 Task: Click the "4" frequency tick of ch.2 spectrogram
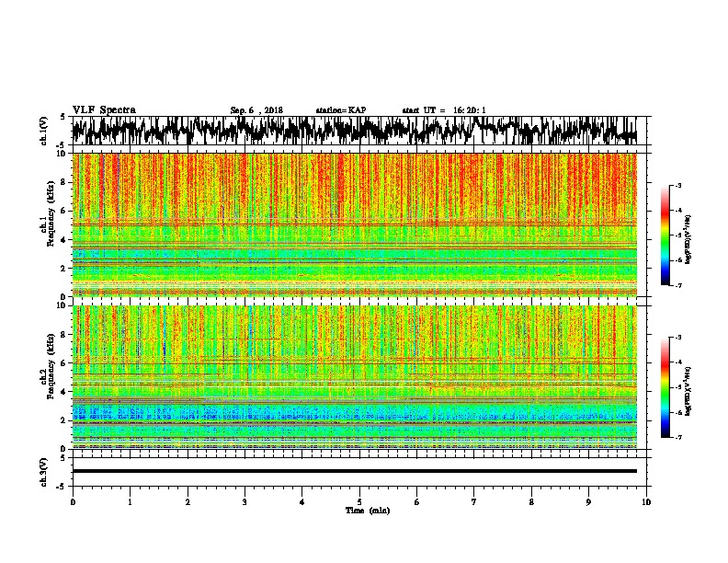coord(64,392)
